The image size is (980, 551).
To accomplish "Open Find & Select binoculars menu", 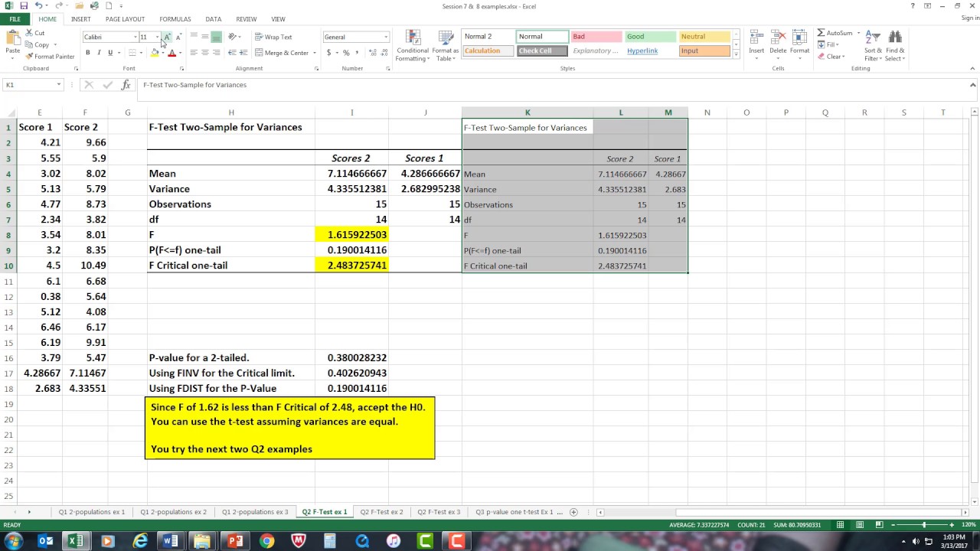I will pyautogui.click(x=895, y=45).
